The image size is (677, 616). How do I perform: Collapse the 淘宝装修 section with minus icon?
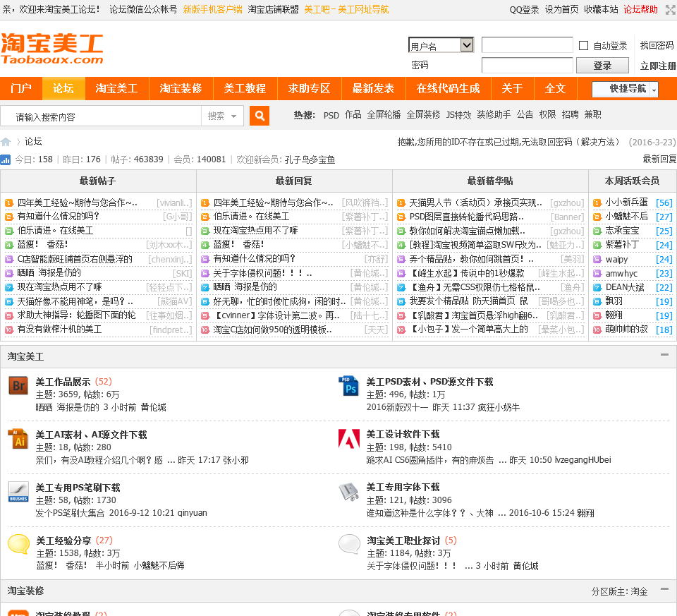[664, 588]
